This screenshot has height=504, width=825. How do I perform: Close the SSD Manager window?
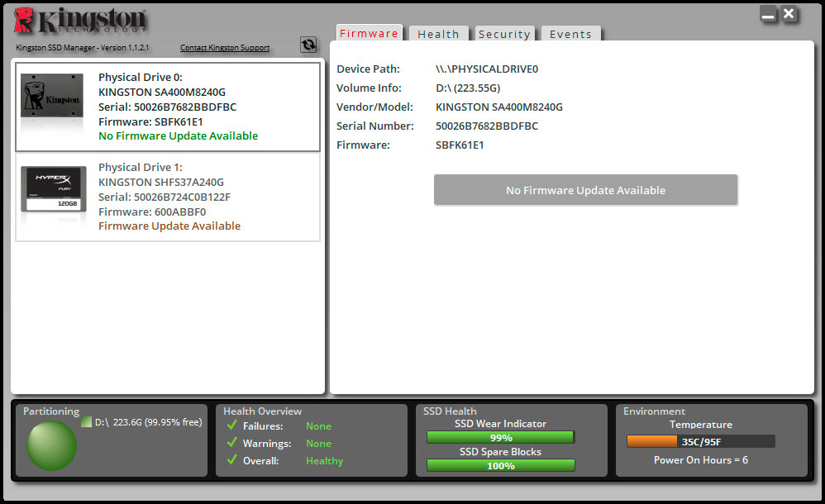pos(788,14)
